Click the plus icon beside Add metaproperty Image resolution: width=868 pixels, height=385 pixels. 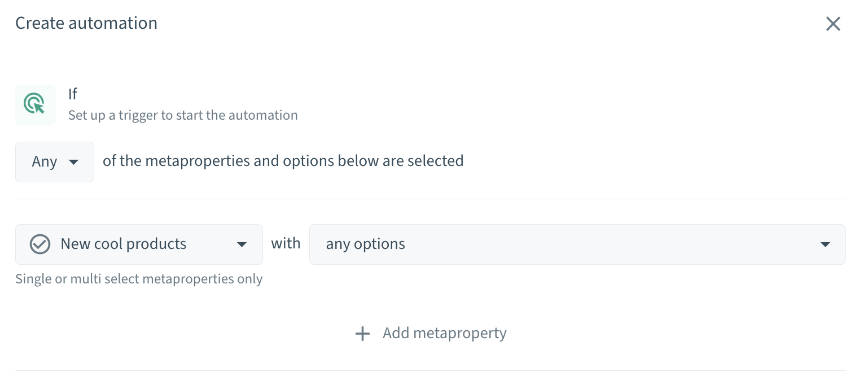(x=362, y=334)
